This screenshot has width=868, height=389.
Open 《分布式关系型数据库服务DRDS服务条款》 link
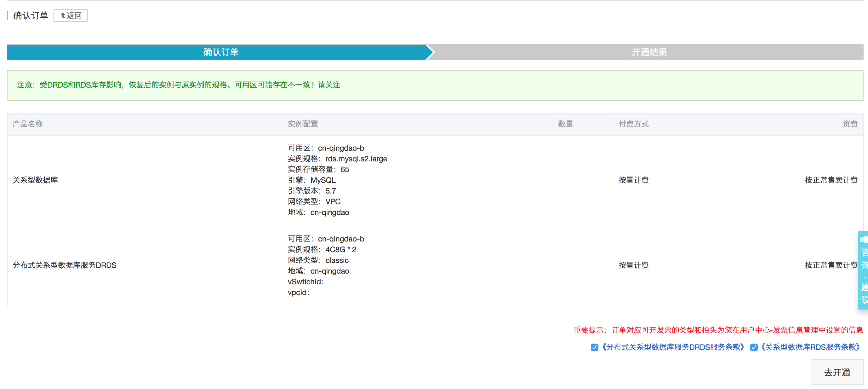click(x=673, y=347)
